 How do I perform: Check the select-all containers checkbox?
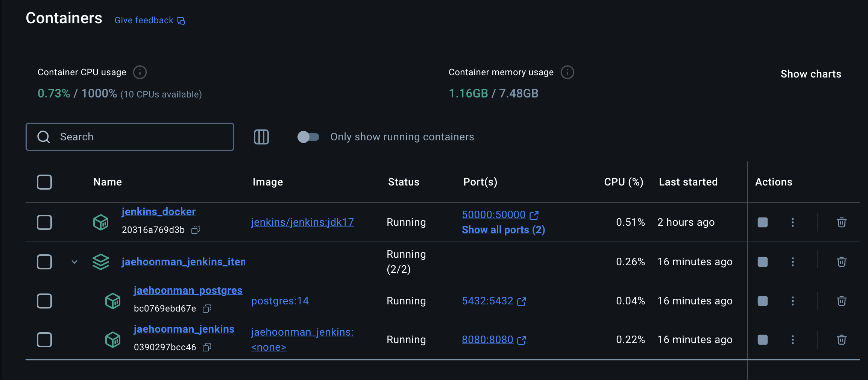44,182
